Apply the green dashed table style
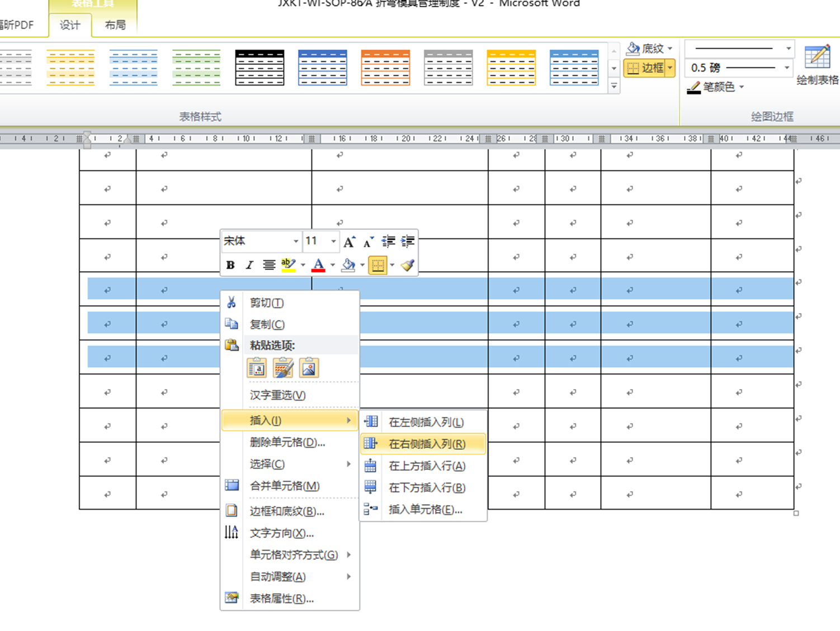The height and width of the screenshot is (631, 840). (196, 67)
